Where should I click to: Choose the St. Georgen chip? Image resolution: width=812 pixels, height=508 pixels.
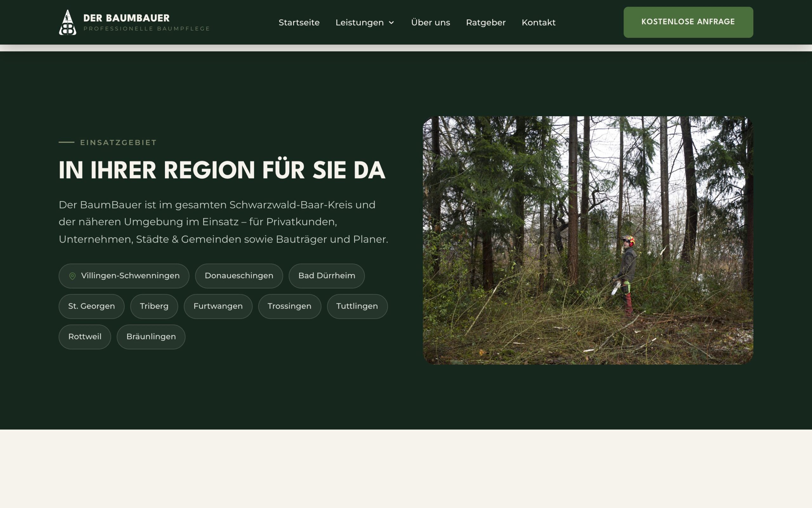[x=92, y=306]
